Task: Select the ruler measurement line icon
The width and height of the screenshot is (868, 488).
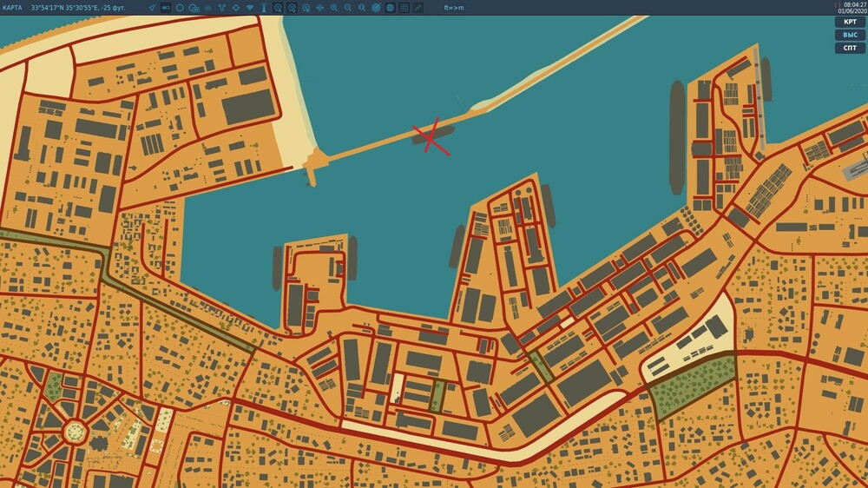Action: click(x=418, y=8)
